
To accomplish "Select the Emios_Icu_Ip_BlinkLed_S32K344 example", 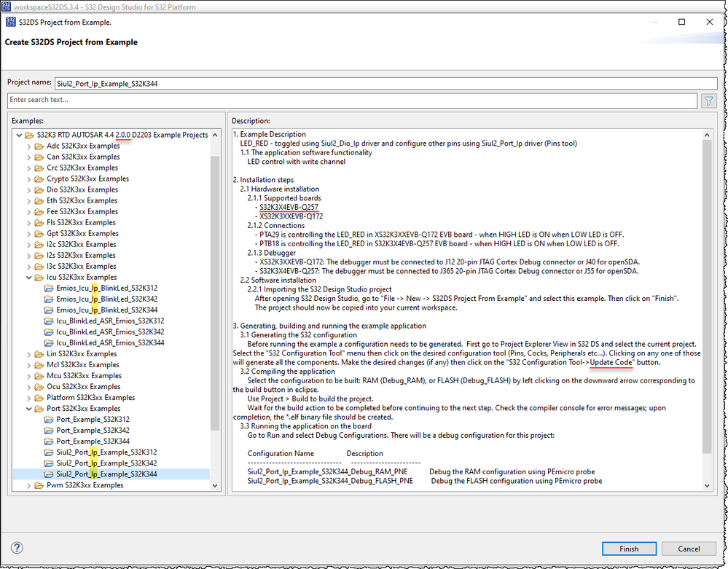I will click(x=106, y=310).
